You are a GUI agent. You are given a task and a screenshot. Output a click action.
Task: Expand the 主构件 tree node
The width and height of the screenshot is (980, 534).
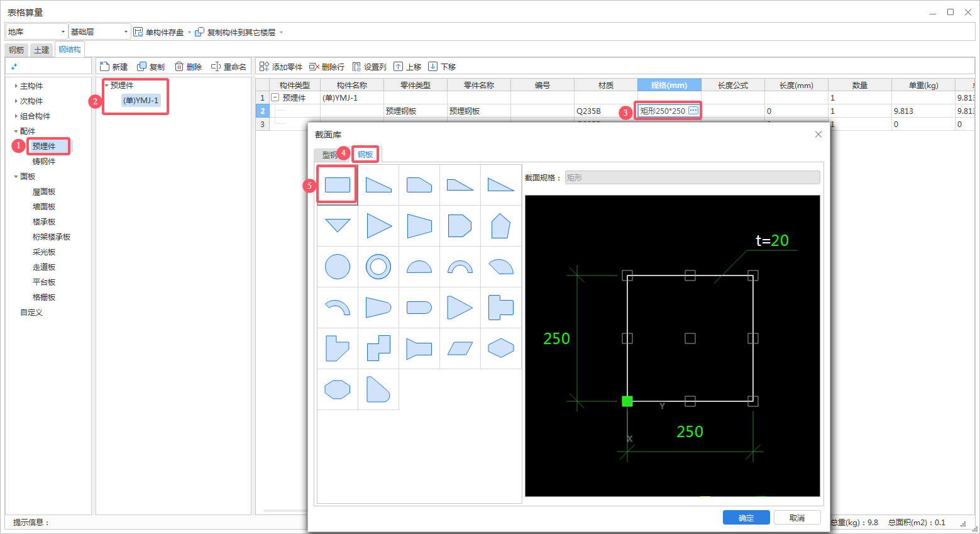[16, 86]
